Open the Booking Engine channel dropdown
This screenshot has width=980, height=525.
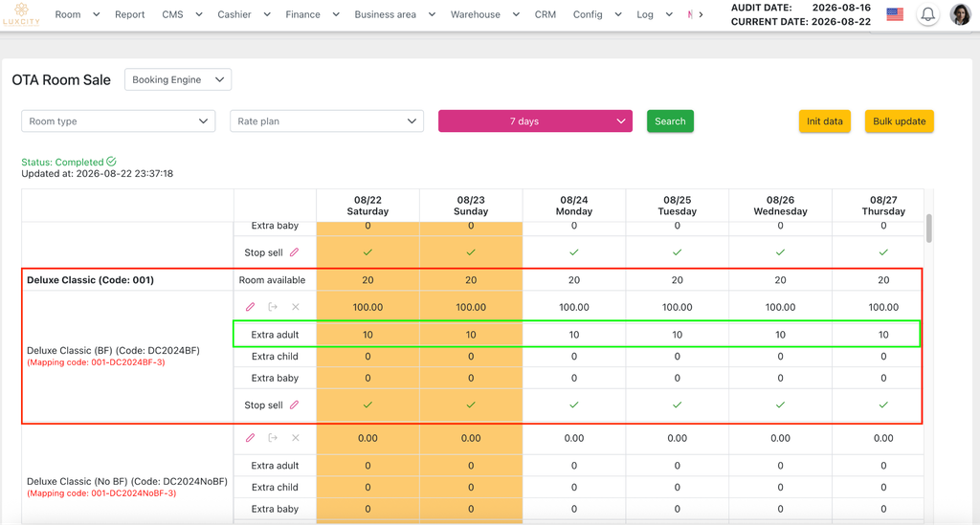point(178,79)
